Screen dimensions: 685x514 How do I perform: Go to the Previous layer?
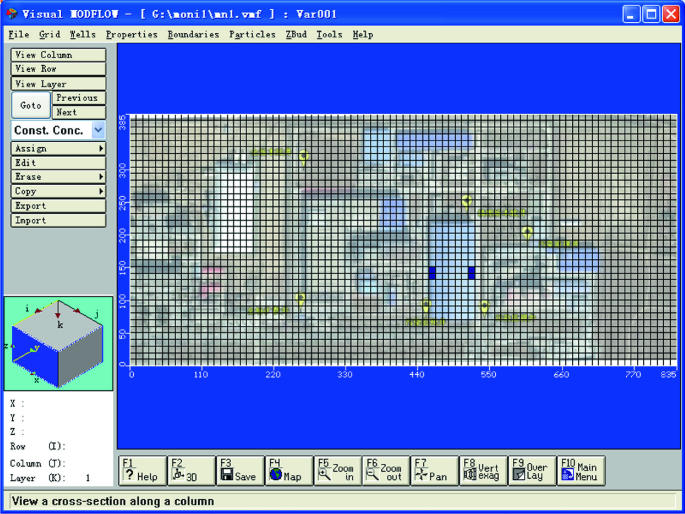(79, 98)
